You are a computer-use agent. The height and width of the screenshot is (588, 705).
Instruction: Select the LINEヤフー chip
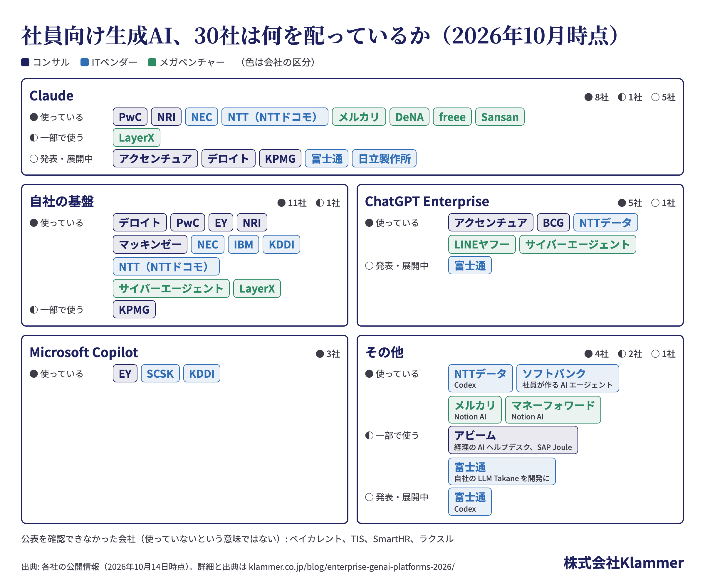point(482,244)
